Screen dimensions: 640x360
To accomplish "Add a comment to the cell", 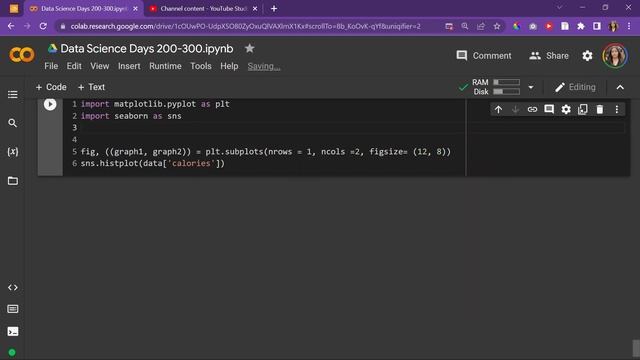I will point(549,109).
